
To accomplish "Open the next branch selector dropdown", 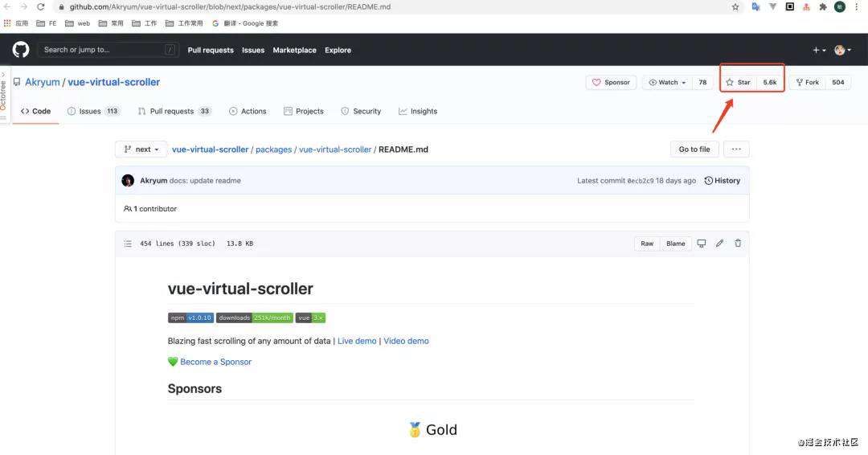I will (x=141, y=150).
